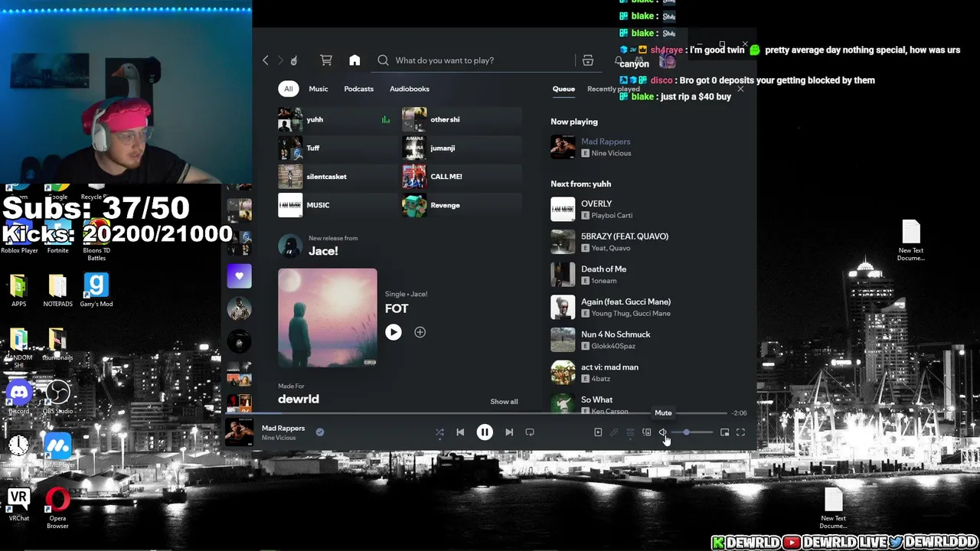Screen dimensions: 980x551
Task: Toggle Now Playing view panel
Action: pyautogui.click(x=598, y=432)
